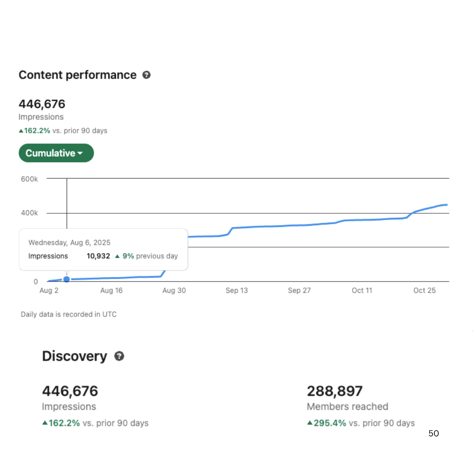Click the Aug 2 axis label
476x476 pixels.
(x=49, y=290)
